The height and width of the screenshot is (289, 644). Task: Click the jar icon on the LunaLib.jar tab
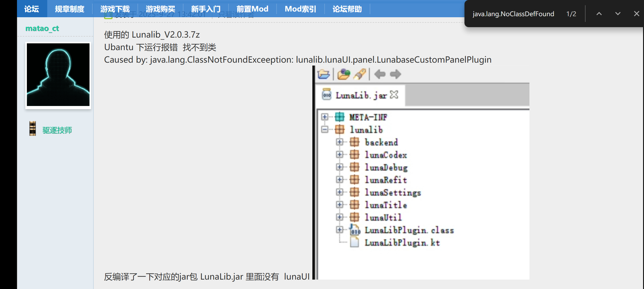326,95
